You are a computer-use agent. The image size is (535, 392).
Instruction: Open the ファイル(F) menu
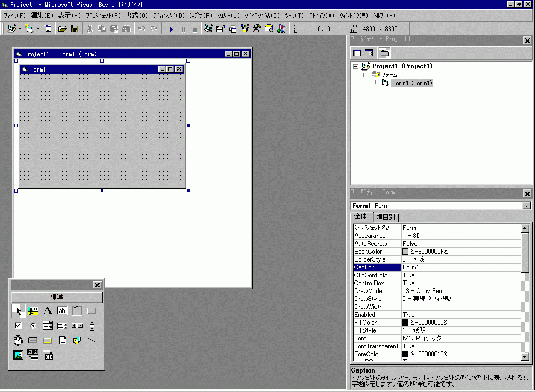15,16
